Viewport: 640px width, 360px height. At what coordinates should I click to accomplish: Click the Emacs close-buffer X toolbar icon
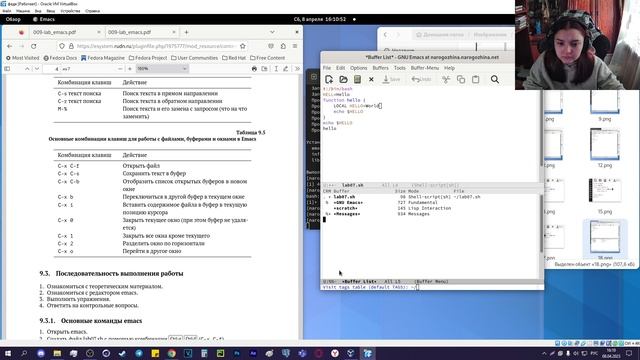[x=371, y=80]
